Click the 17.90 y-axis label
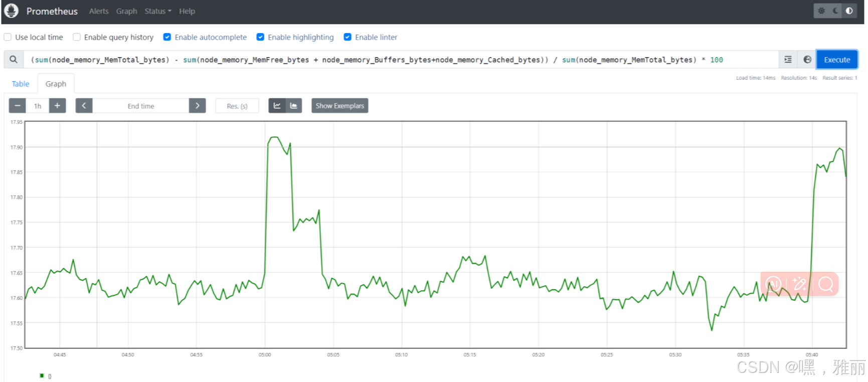The image size is (868, 382). point(17,147)
